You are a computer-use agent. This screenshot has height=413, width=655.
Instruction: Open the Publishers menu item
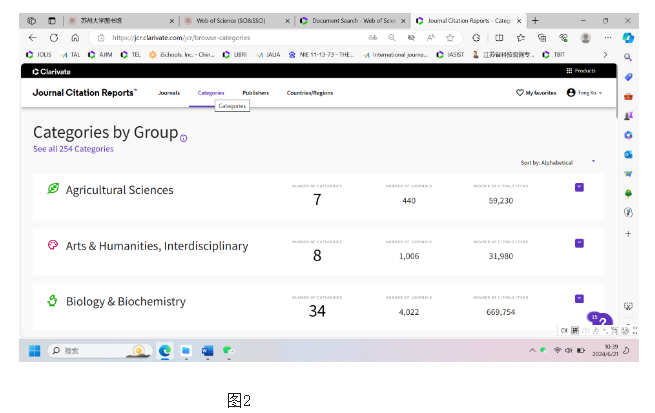pos(256,93)
